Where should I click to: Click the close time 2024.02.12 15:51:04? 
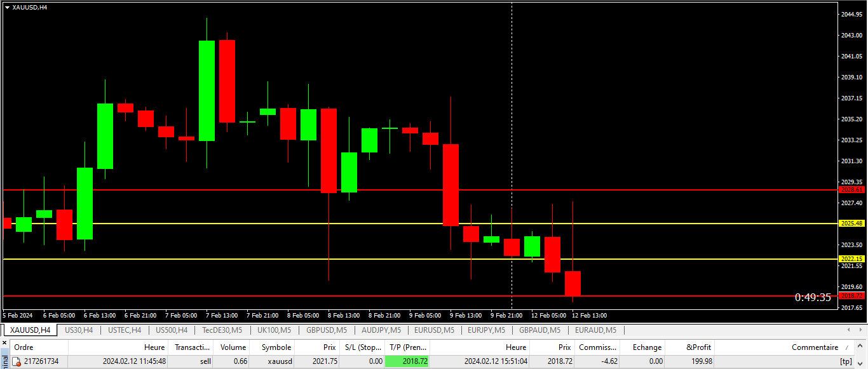tap(495, 361)
